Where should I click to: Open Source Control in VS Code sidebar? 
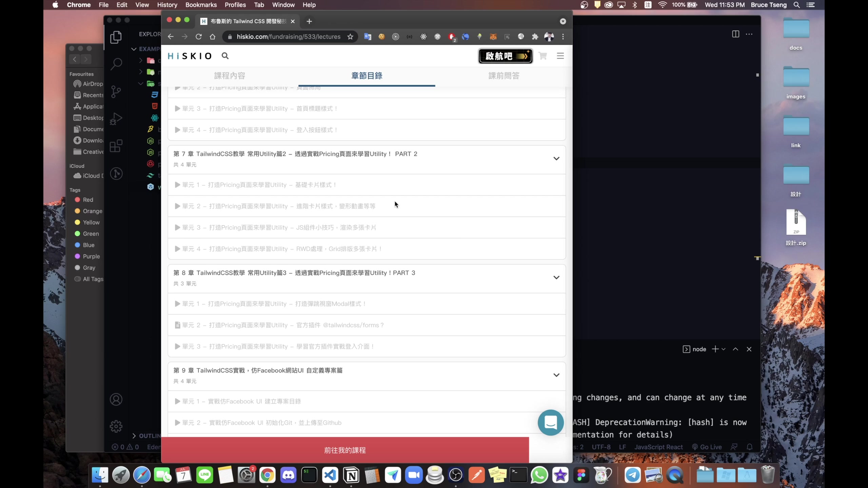[x=116, y=91]
